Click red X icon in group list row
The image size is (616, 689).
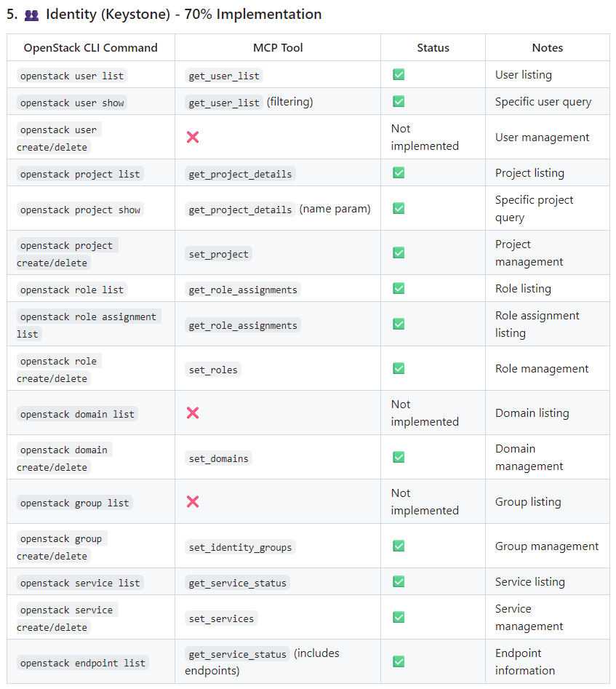(x=193, y=501)
